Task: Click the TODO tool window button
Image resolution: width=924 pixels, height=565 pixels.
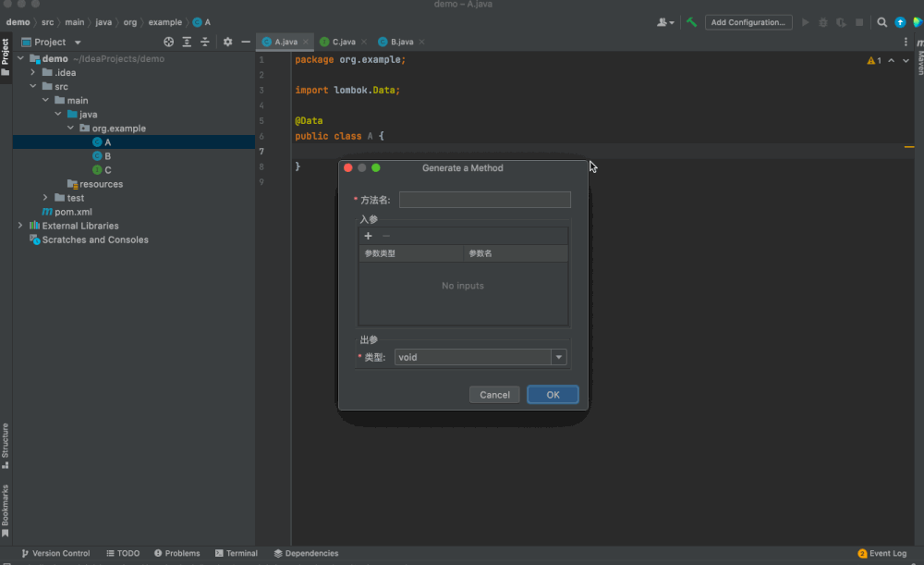Action: pyautogui.click(x=123, y=553)
